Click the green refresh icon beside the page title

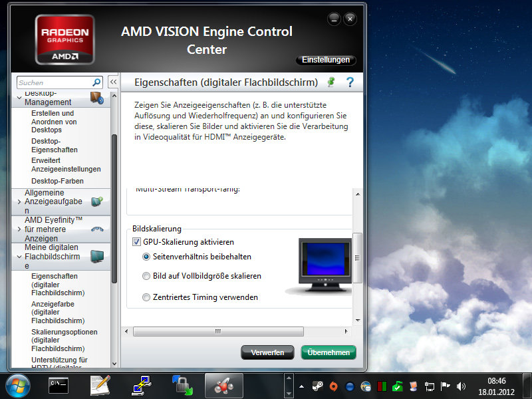coord(330,82)
